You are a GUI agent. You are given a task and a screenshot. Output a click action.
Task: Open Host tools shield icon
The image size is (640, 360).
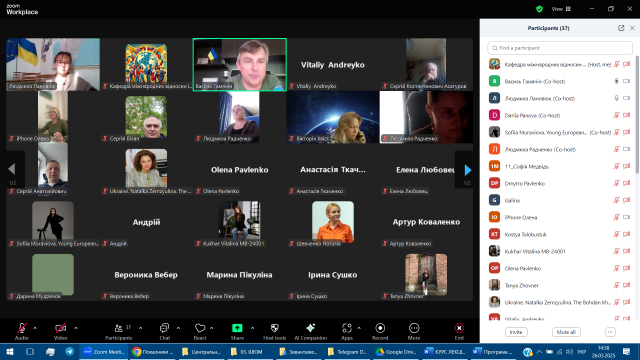274,328
